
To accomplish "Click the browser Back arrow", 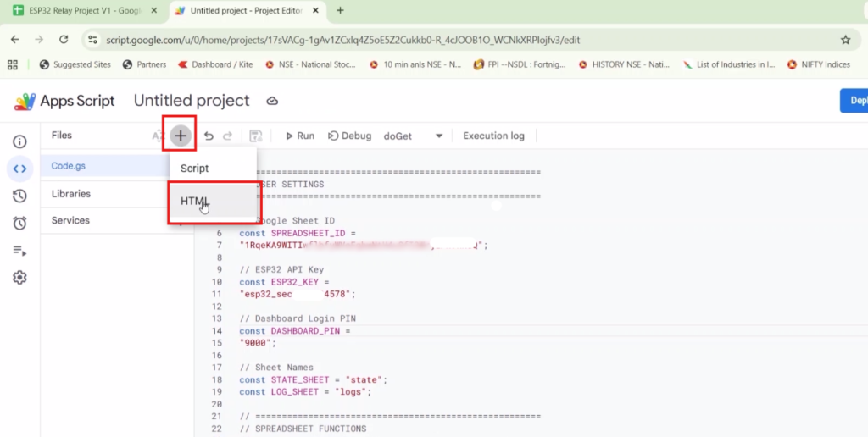I will [15, 39].
